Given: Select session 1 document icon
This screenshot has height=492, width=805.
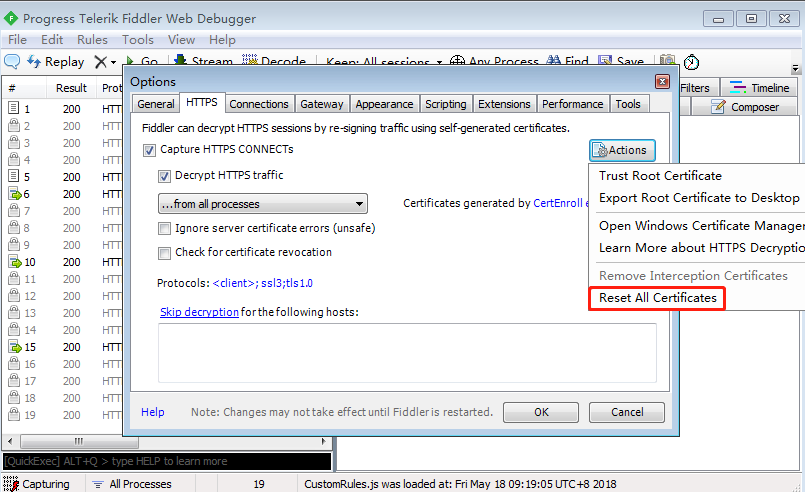Looking at the screenshot, I should pos(14,108).
